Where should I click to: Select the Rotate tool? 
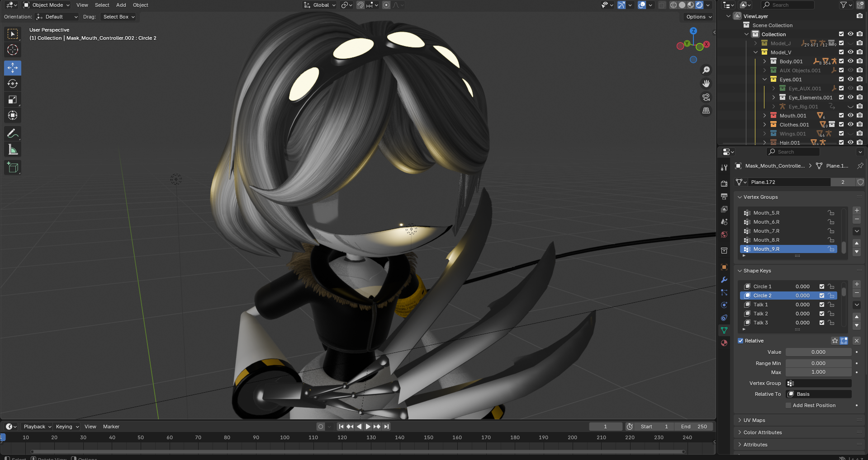point(13,84)
